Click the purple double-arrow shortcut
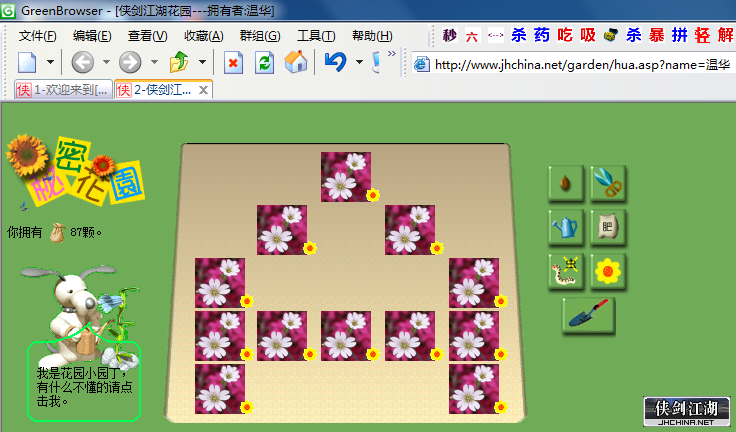This screenshot has width=736, height=432. [495, 35]
